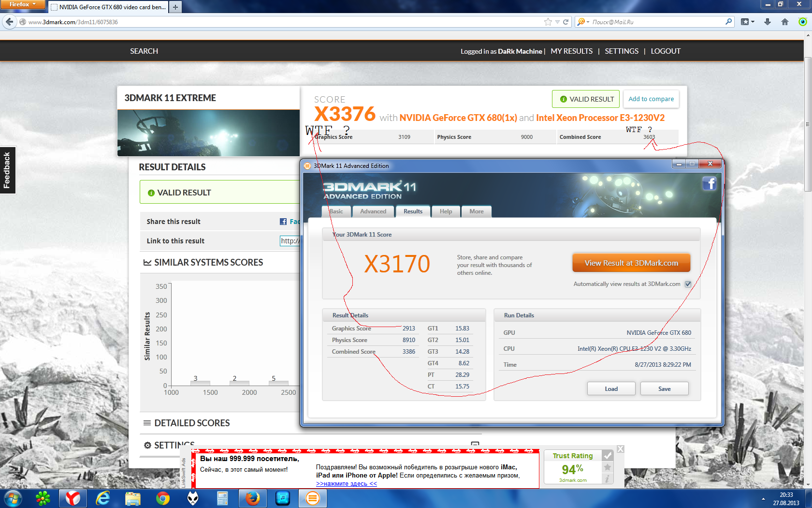The image size is (812, 508).
Task: Click the 3DMark 11 Extreme thumbnail image
Action: click(208, 133)
